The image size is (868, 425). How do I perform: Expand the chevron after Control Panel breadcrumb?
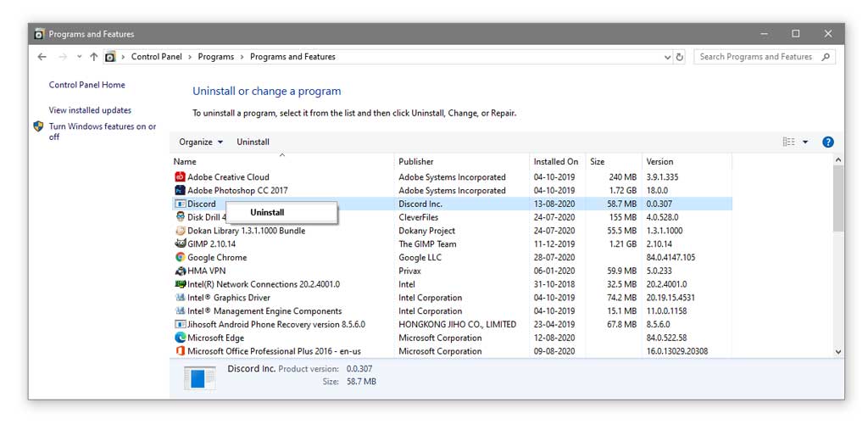tap(190, 57)
